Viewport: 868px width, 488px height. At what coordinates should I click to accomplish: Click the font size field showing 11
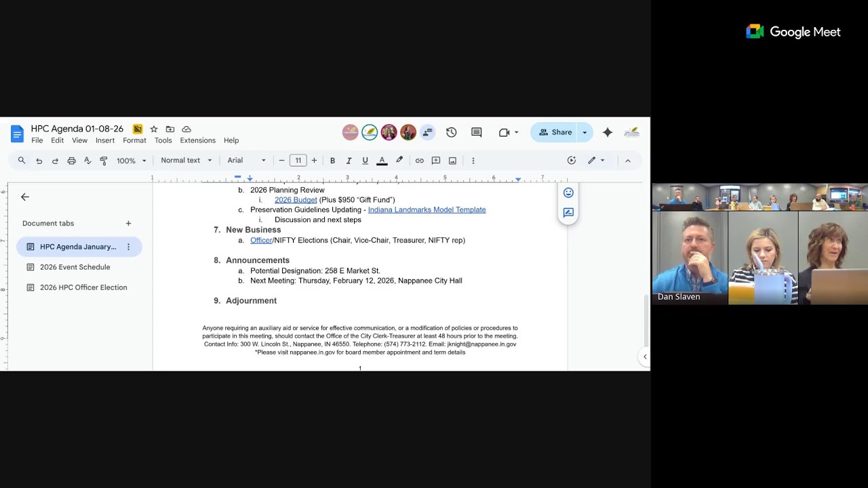pos(298,161)
